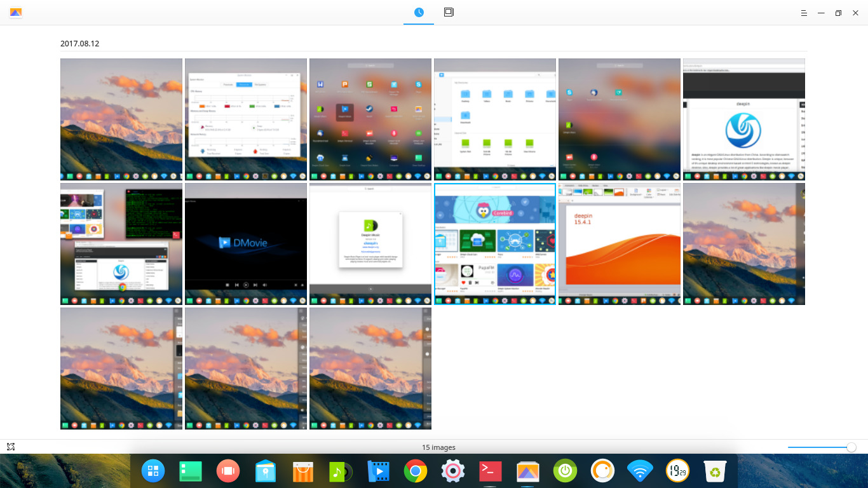The width and height of the screenshot is (868, 488).
Task: Open Google Chrome from the dock
Action: click(415, 471)
